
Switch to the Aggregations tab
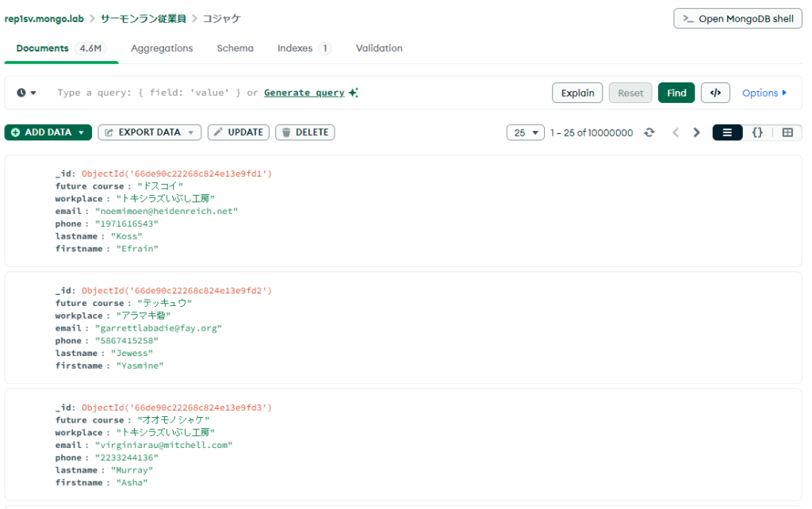162,48
